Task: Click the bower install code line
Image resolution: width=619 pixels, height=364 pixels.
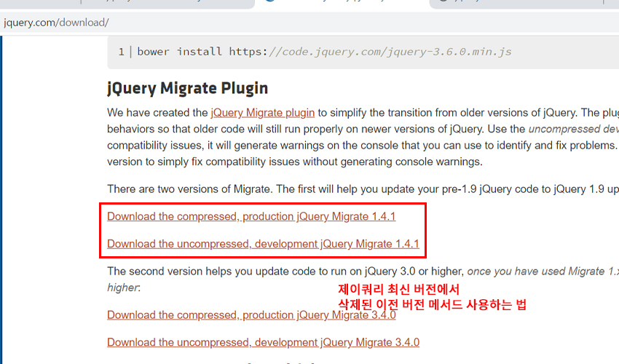Action: [324, 52]
